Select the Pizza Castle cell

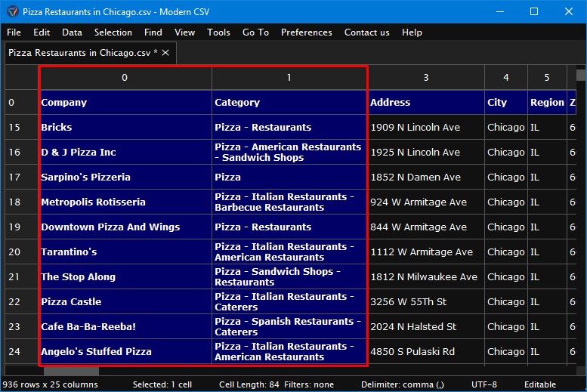125,302
